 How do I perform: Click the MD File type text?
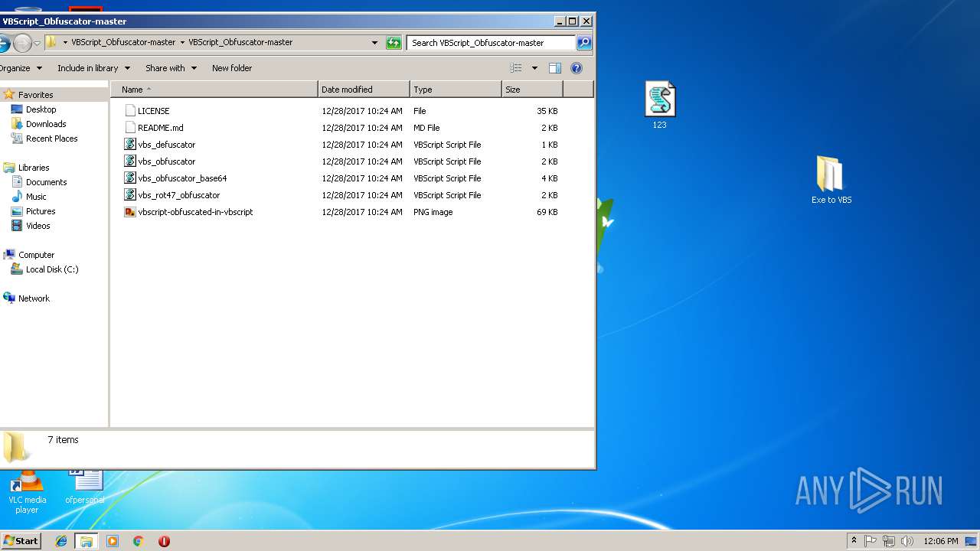426,128
